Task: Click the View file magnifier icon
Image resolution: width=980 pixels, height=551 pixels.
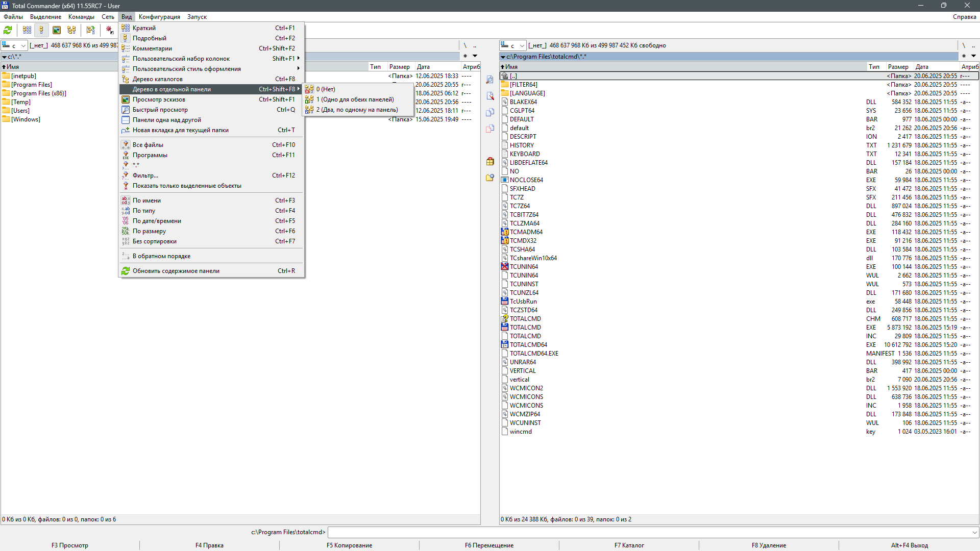Action: [x=490, y=80]
